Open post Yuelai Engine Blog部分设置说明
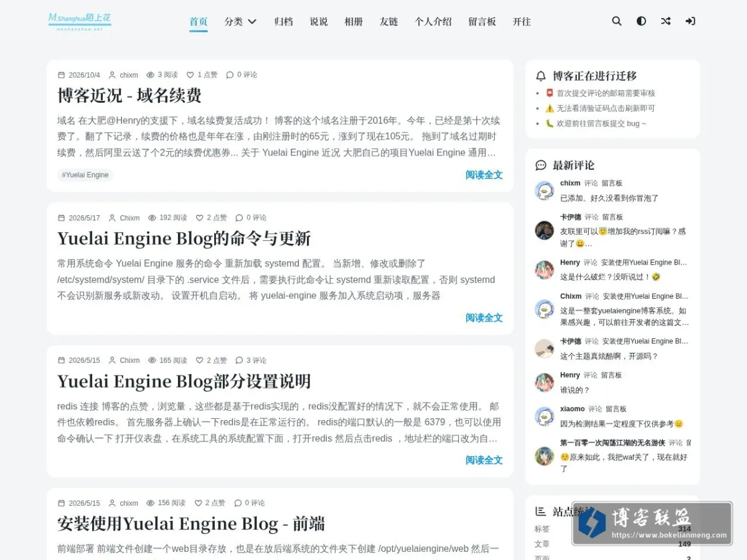 [x=184, y=381]
